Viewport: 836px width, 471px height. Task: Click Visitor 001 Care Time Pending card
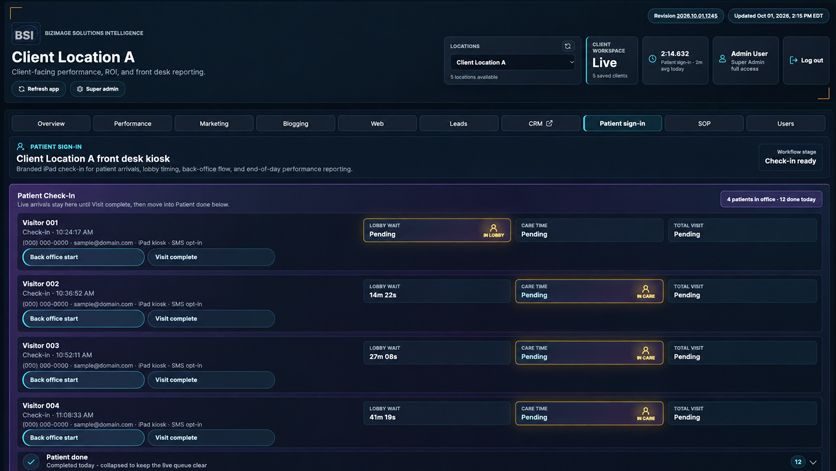pos(589,230)
